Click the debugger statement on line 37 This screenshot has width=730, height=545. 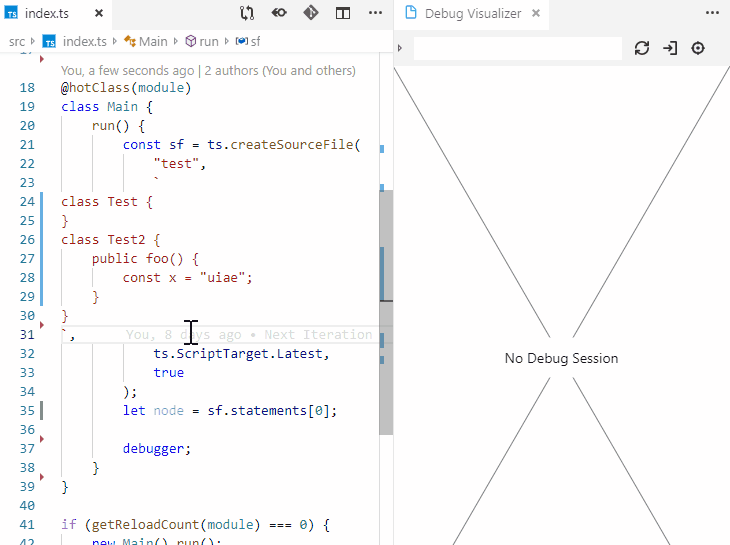click(x=153, y=449)
